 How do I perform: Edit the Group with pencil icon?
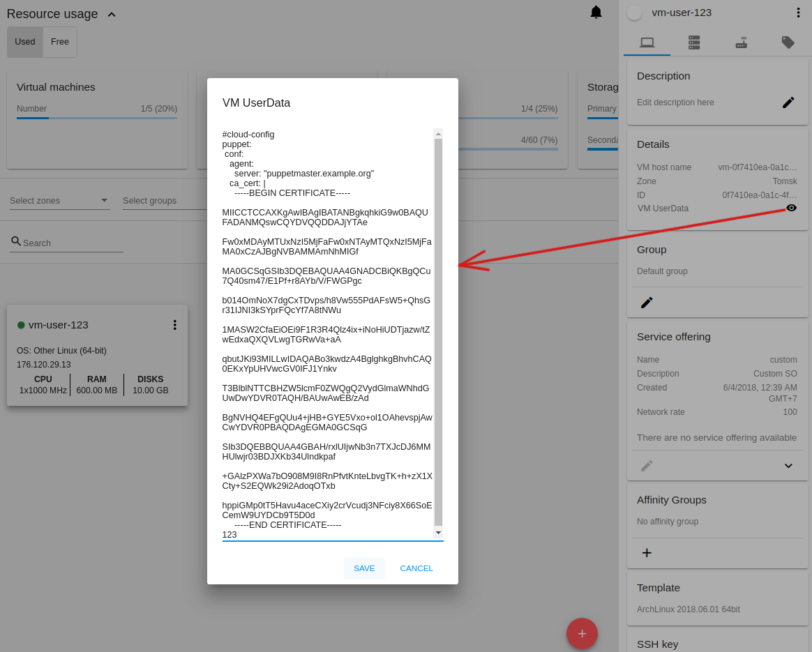tap(647, 303)
